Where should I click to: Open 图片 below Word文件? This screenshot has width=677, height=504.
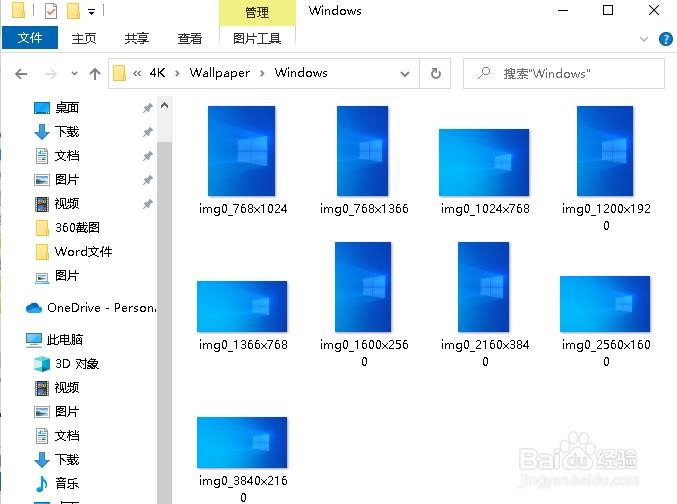(x=67, y=276)
